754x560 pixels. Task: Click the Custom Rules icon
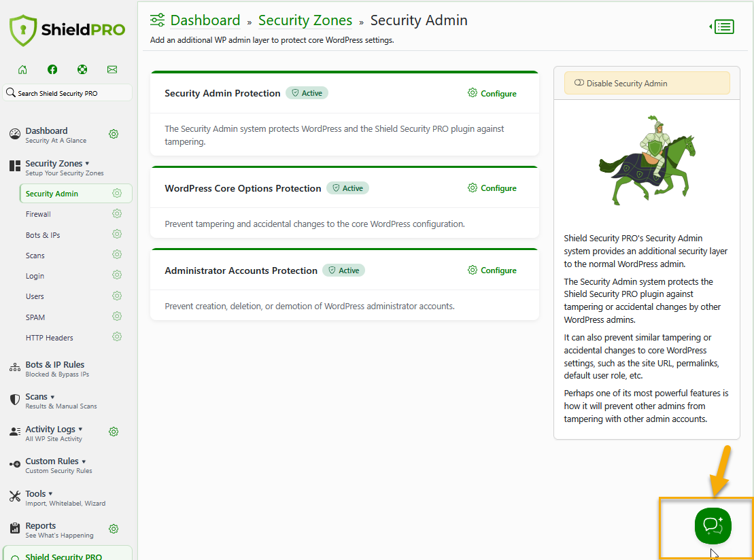point(15,464)
